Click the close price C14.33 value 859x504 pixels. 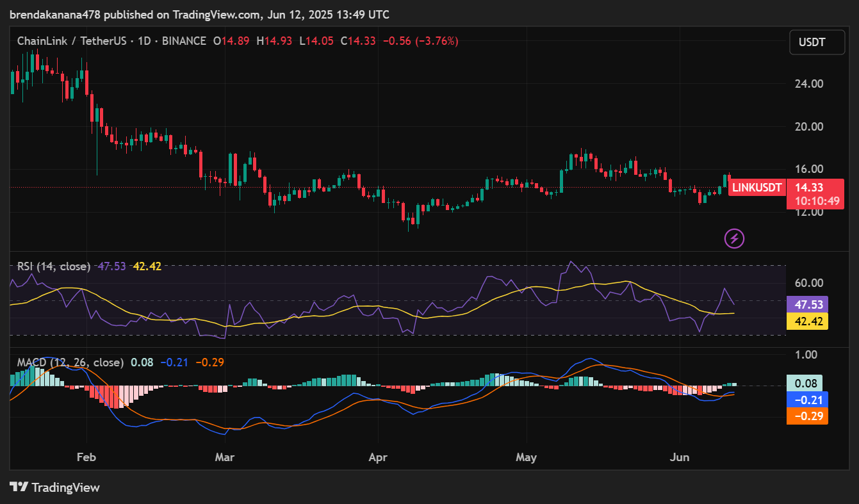click(359, 41)
